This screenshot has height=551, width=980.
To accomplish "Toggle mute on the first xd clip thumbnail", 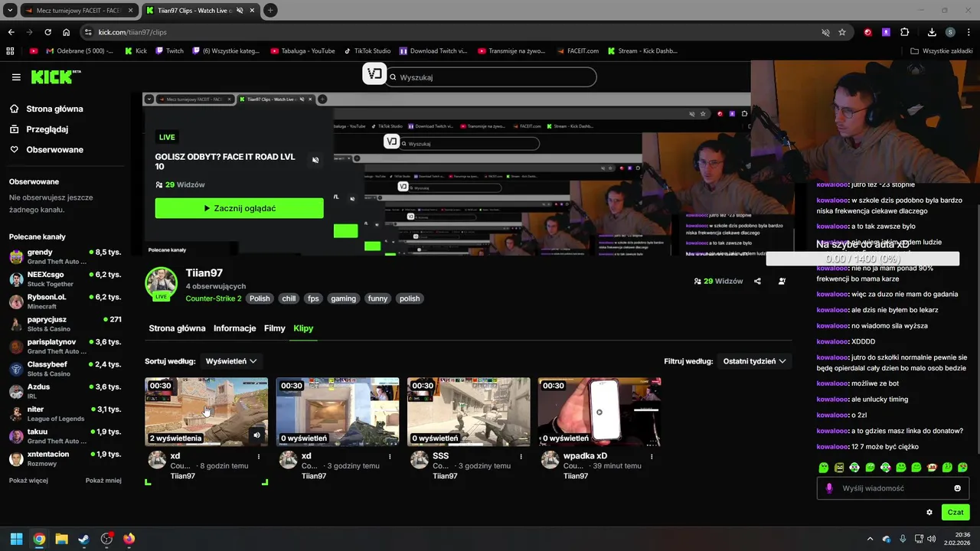I will 257,435.
